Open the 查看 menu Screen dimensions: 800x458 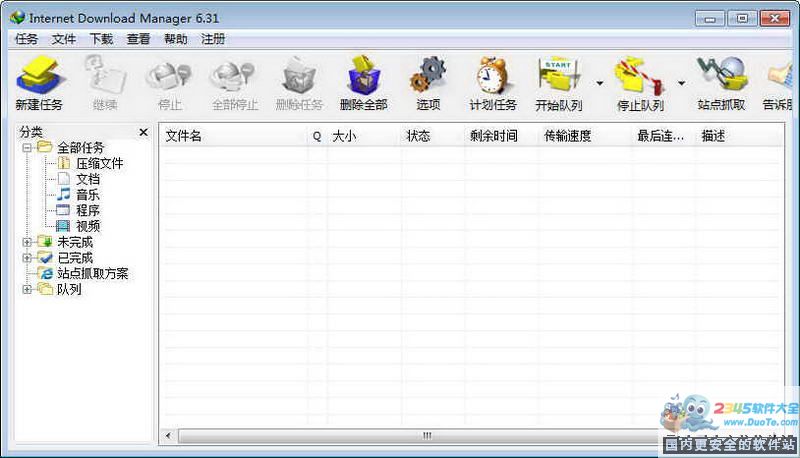click(138, 39)
